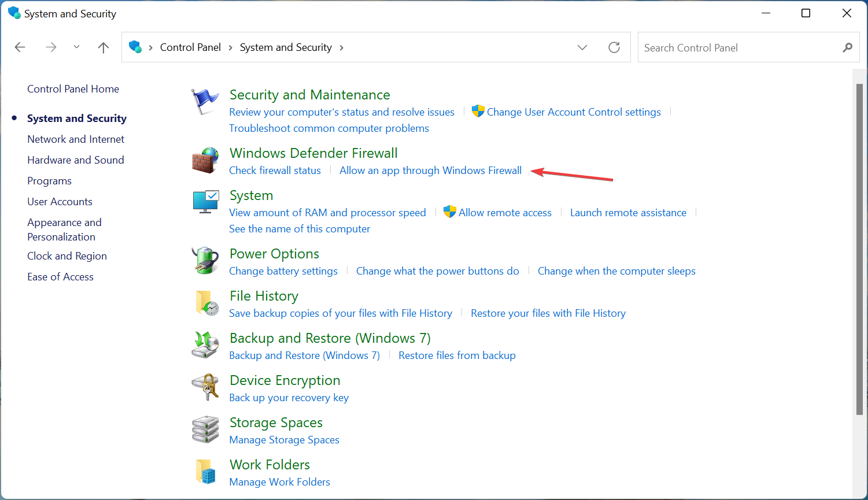Click the shield icon beside Allow remote access
Viewport: 868px width, 500px height.
tap(450, 212)
